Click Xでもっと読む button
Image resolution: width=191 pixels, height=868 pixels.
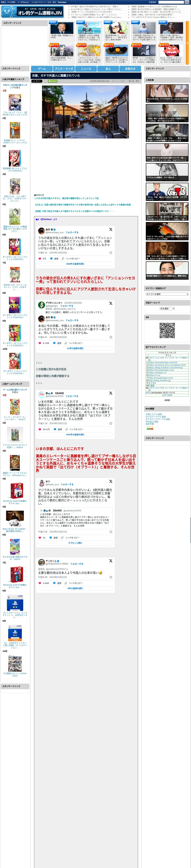click(x=75, y=543)
